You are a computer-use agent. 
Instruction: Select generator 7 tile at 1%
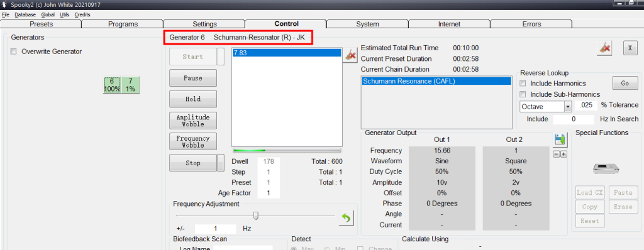(131, 85)
